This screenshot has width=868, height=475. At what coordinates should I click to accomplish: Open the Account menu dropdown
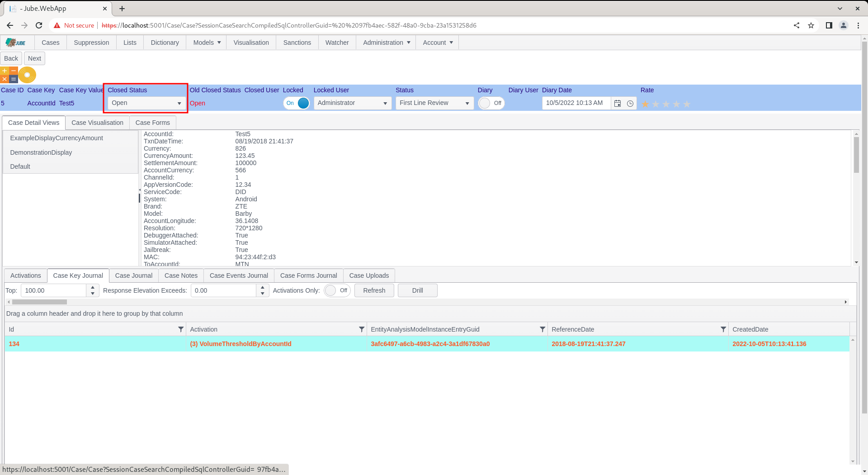437,43
